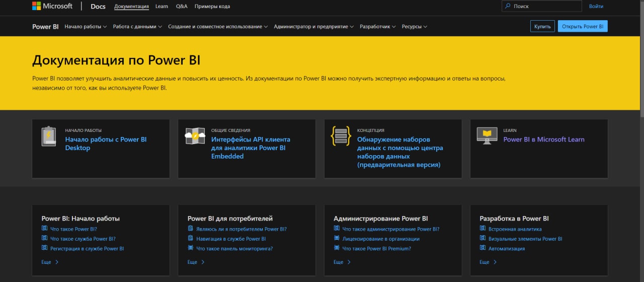Click the icon beside Автоматизация
This screenshot has width=644, height=282.
tap(482, 248)
